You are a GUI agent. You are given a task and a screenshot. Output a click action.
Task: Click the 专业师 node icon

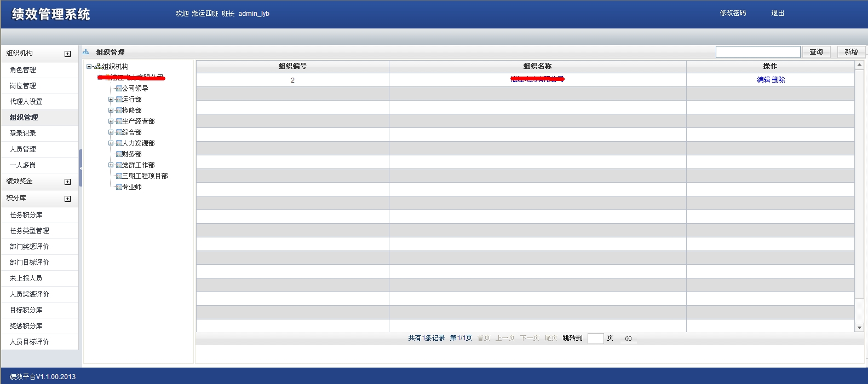click(119, 187)
